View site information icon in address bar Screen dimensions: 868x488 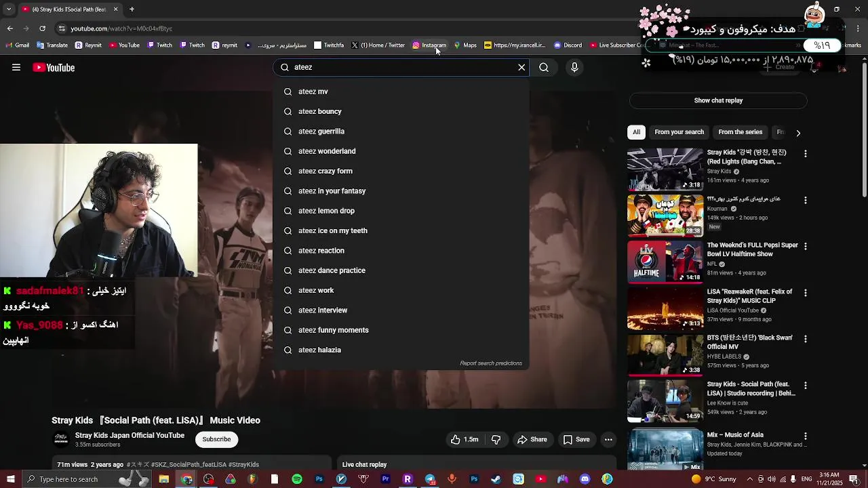tap(62, 28)
